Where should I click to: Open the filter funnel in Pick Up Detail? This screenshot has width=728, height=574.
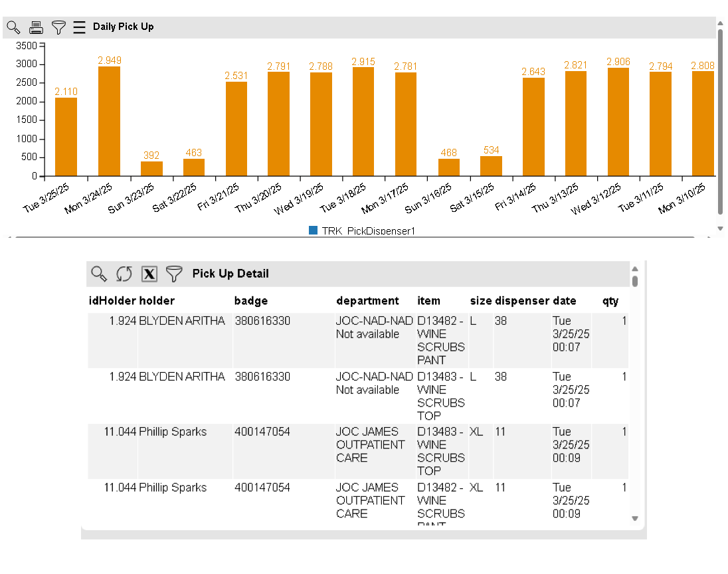tap(174, 274)
